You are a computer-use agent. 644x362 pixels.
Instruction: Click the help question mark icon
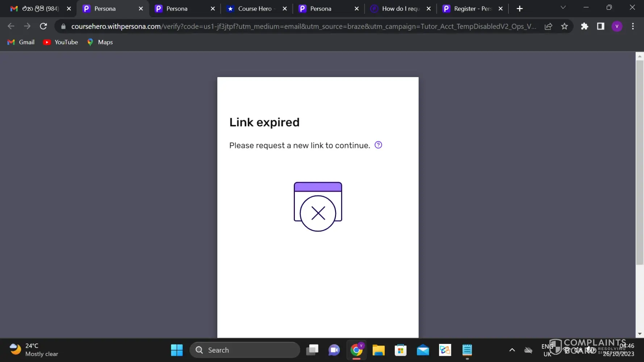378,145
